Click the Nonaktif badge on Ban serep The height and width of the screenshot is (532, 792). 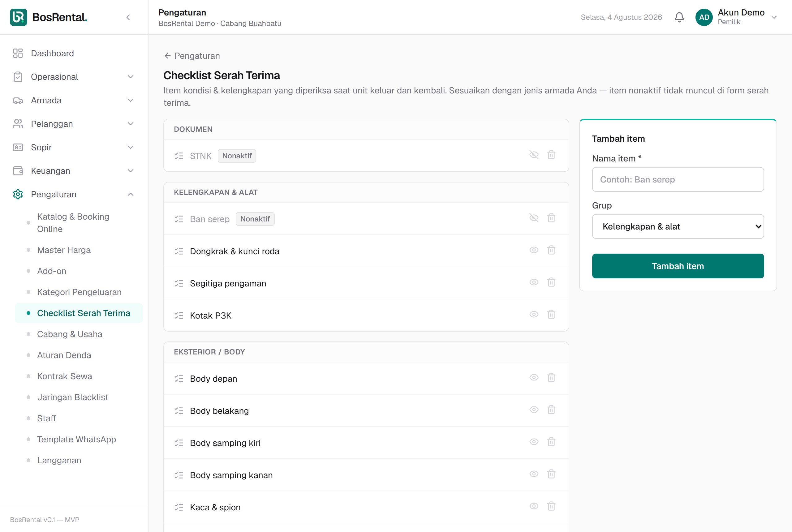pyautogui.click(x=255, y=219)
